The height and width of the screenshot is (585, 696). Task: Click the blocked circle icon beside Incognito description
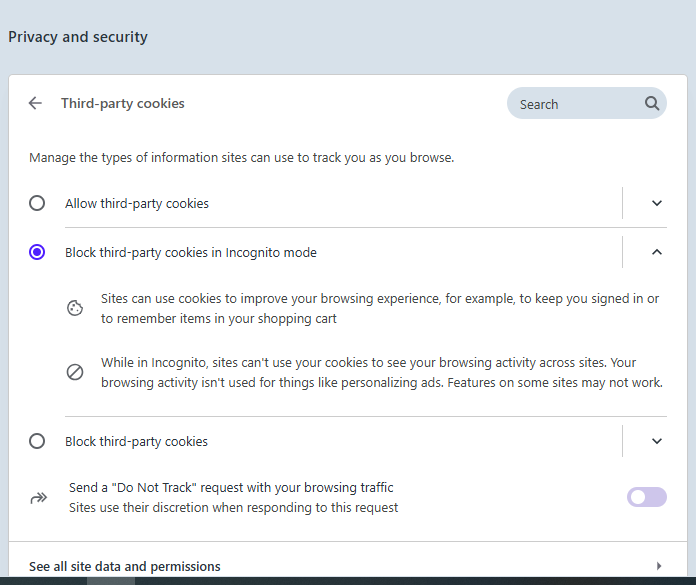point(75,372)
